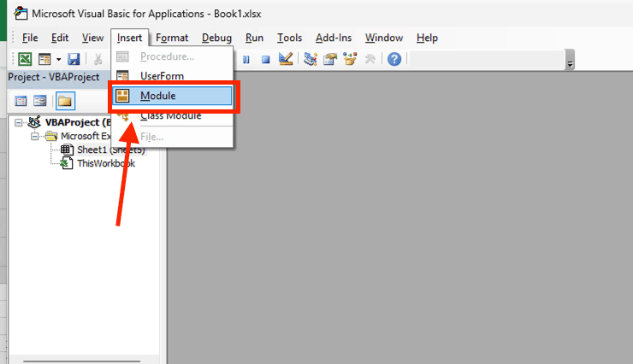Open the Help menu

click(x=427, y=38)
